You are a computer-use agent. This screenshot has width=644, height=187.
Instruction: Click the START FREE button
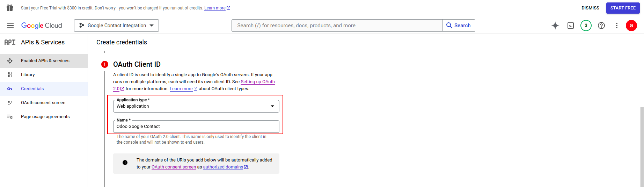click(623, 8)
